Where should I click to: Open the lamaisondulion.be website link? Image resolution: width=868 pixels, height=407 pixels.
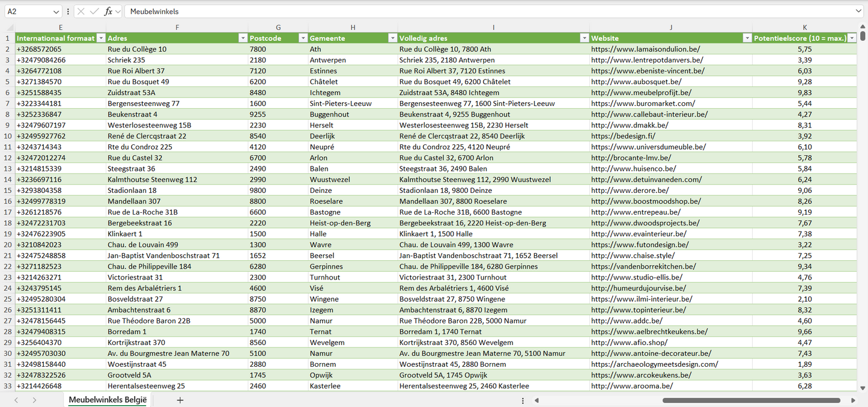(647, 49)
